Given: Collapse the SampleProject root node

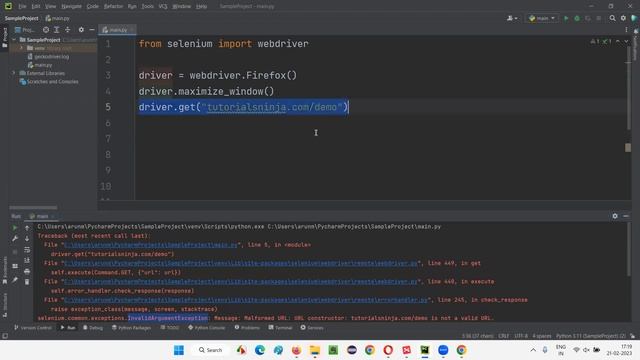Looking at the screenshot, I should click(14, 40).
